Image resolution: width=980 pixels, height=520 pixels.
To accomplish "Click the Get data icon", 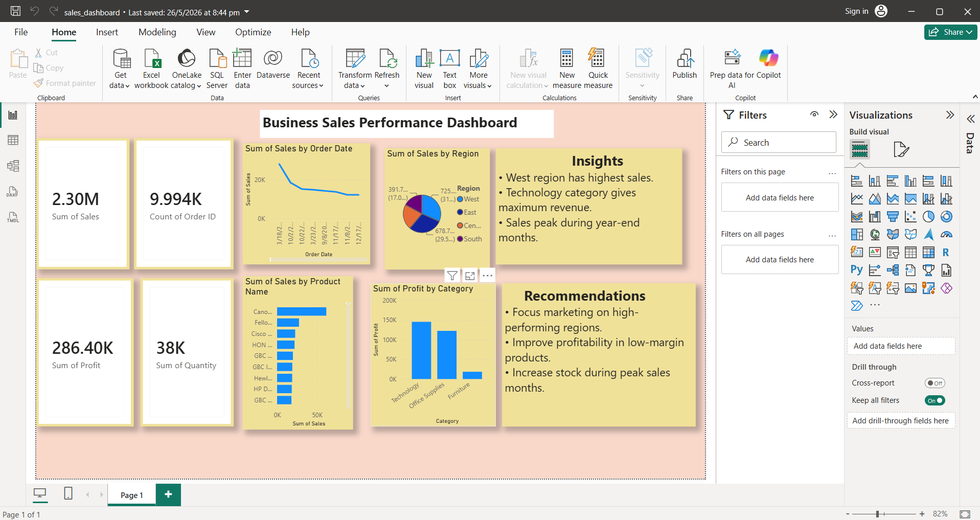I will (x=121, y=58).
